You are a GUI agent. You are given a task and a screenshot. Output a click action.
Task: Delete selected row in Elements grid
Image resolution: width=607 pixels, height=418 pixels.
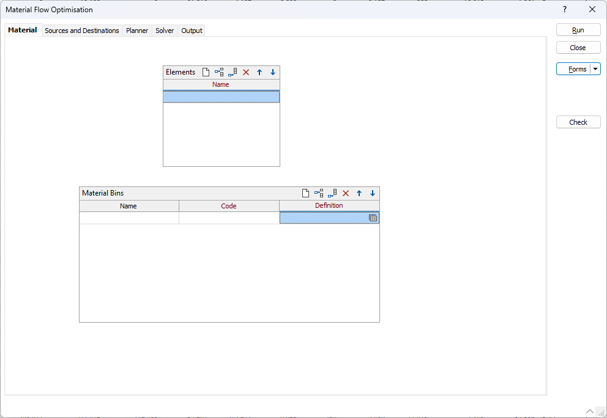[246, 72]
